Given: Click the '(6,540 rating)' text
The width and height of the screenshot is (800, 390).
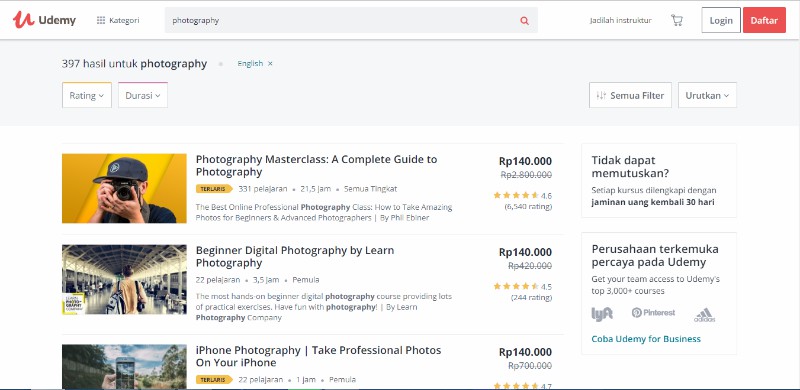Looking at the screenshot, I should [x=528, y=207].
